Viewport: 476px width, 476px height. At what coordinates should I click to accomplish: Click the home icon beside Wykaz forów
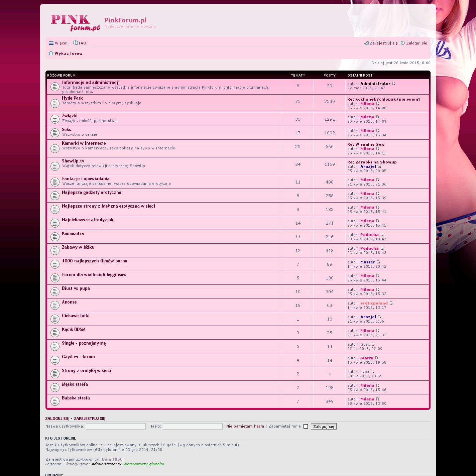click(x=51, y=53)
